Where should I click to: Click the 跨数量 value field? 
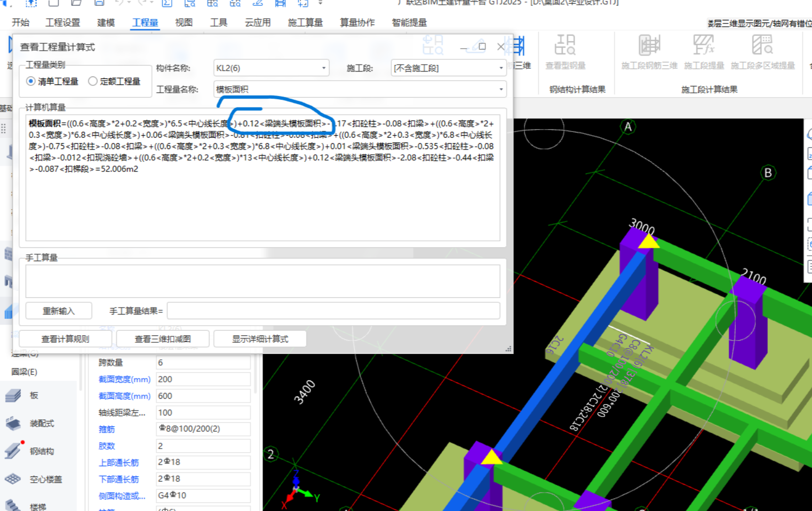(203, 363)
